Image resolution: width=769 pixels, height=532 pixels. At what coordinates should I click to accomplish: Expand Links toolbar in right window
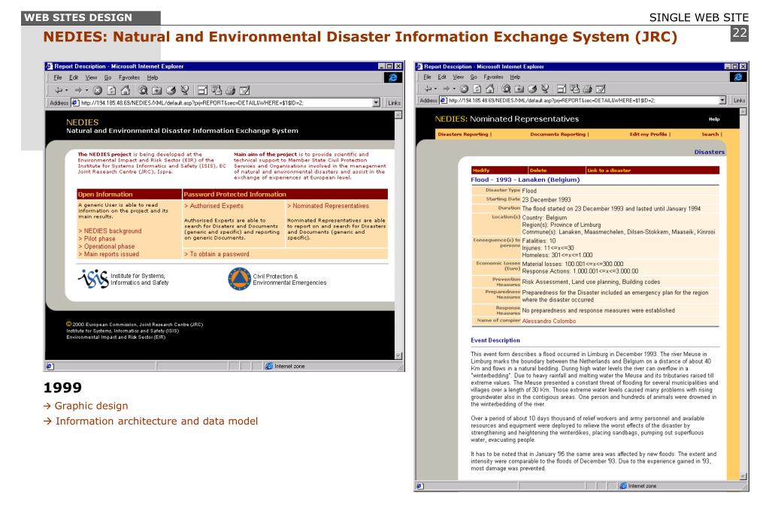(739, 100)
